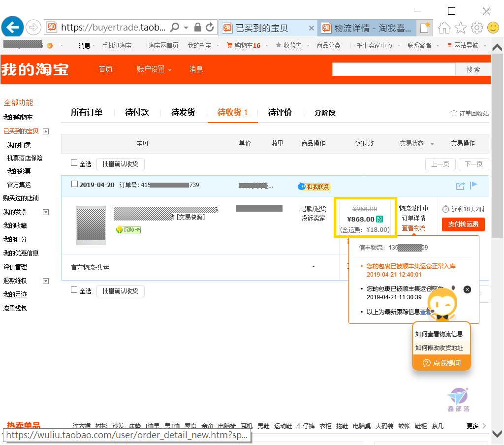Viewport: 504px width, 445px height.
Task: Switch to 待发货 tab
Action: tap(183, 113)
